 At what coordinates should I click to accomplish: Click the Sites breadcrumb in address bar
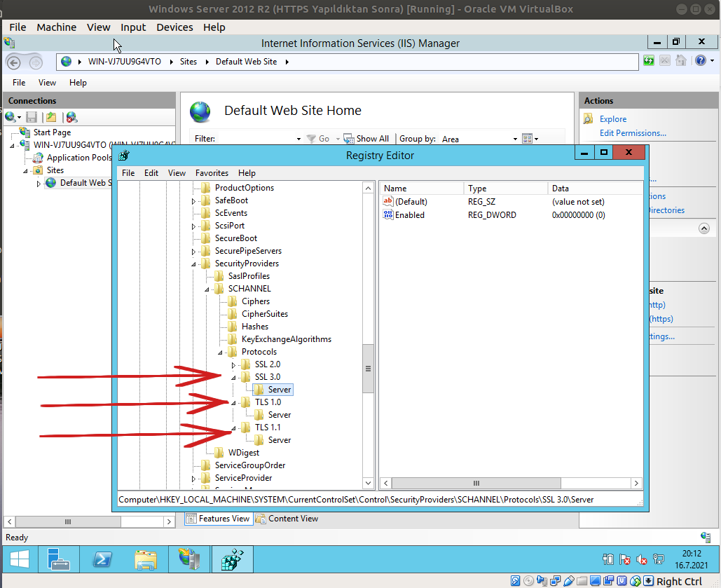[x=188, y=62]
